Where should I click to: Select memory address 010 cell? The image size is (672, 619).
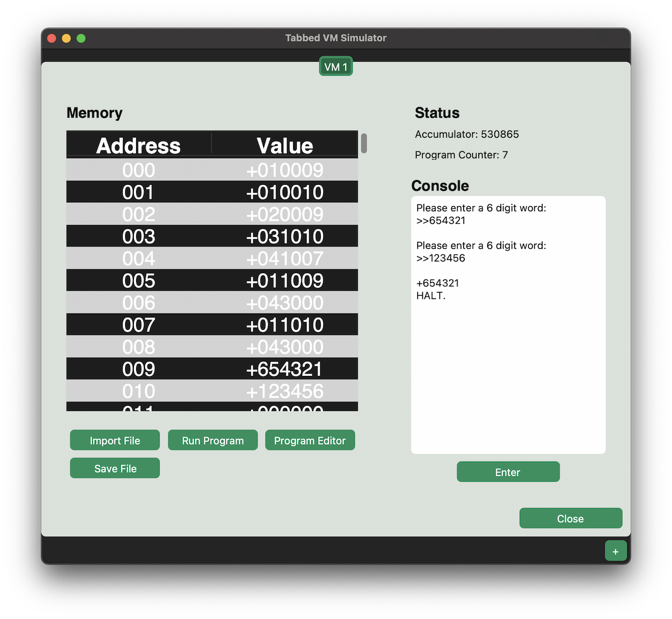pyautogui.click(x=139, y=391)
